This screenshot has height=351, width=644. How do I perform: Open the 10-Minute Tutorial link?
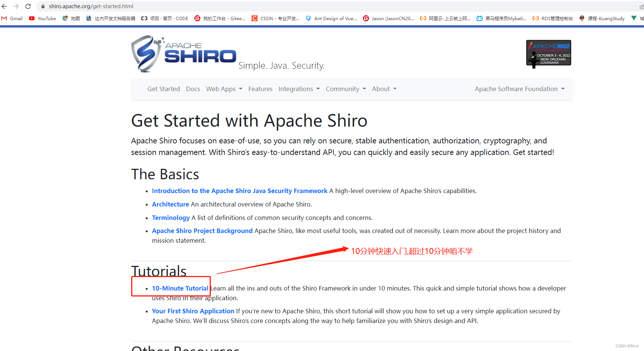pos(180,288)
